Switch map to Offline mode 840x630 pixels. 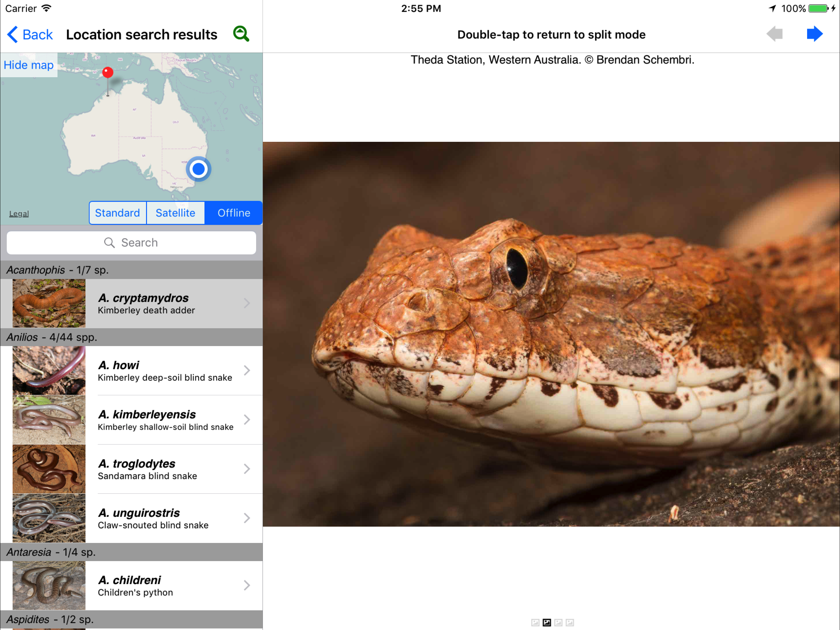(x=234, y=213)
